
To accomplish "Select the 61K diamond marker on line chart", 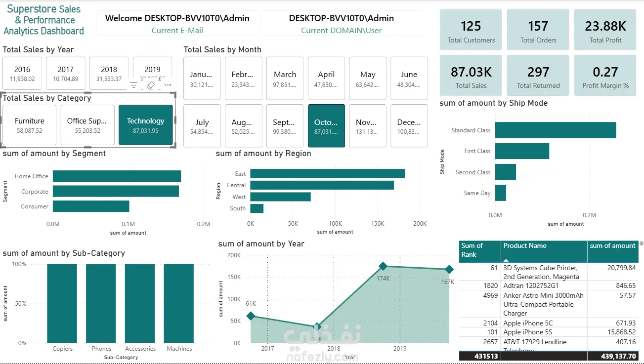I will click(251, 316).
